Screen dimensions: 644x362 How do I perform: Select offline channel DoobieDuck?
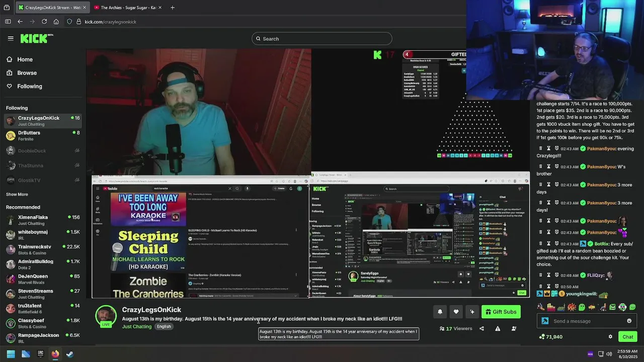point(43,151)
